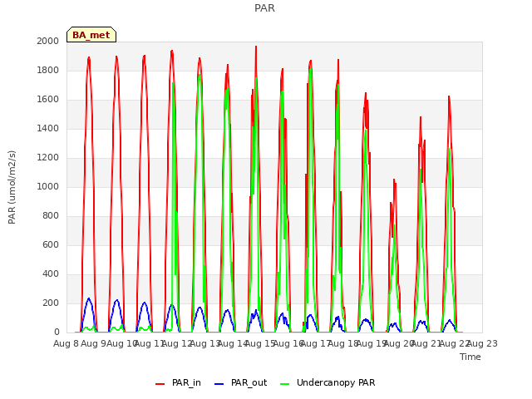Click the Aug 23 x-axis tick label

482,343
